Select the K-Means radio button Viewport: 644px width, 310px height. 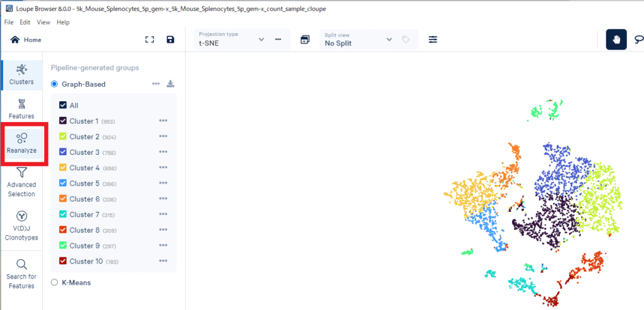click(54, 283)
